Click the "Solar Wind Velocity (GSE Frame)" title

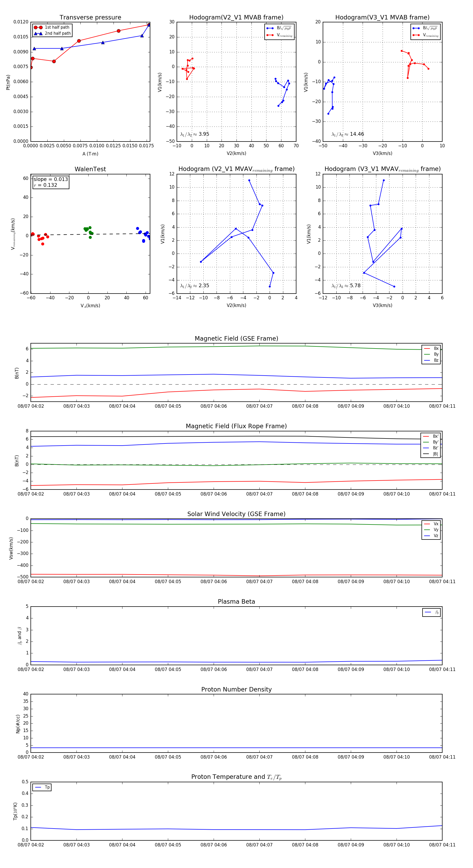pyautogui.click(x=236, y=514)
